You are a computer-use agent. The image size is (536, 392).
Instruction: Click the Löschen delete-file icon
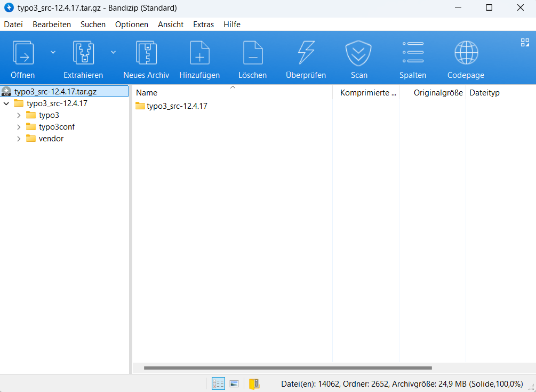tap(253, 53)
